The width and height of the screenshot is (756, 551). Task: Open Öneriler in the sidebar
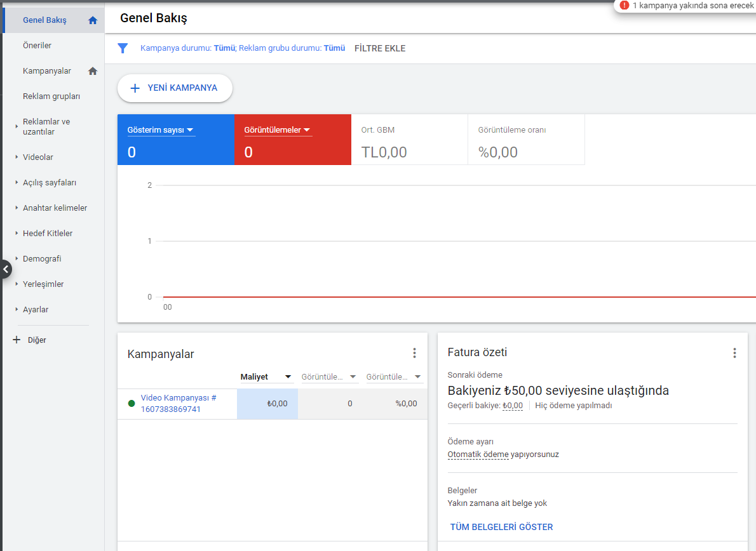[x=37, y=45]
